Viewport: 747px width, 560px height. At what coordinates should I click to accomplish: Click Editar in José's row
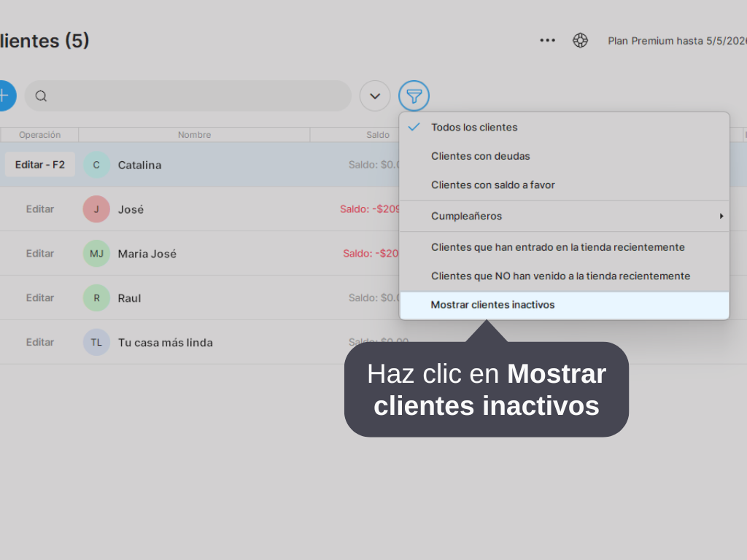(x=40, y=209)
